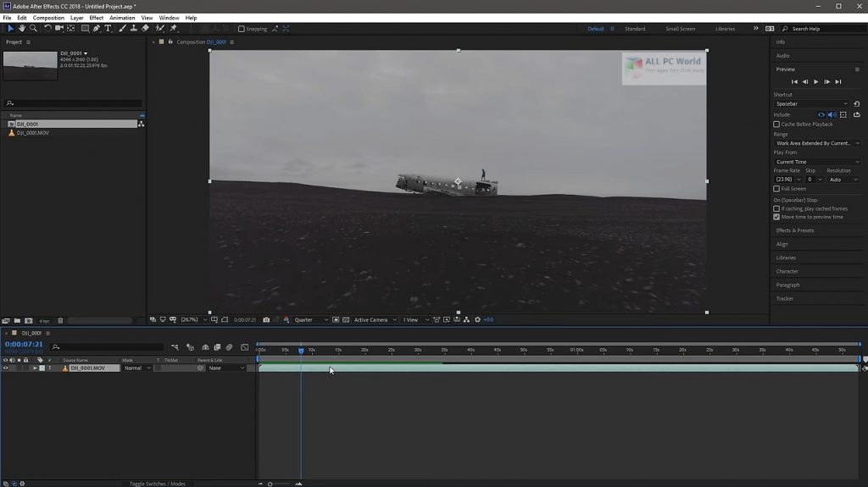Viewport: 868px width, 487px height.
Task: Open the Composition menu
Action: pyautogui.click(x=48, y=18)
